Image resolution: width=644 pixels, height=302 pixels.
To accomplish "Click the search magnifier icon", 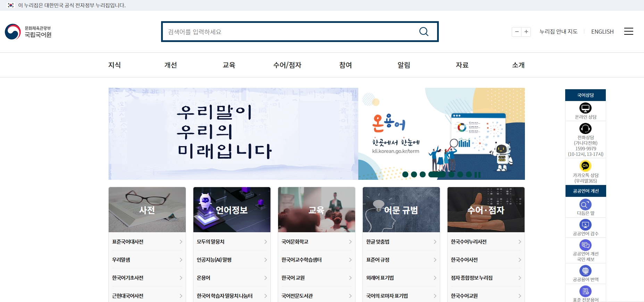I will pyautogui.click(x=424, y=32).
